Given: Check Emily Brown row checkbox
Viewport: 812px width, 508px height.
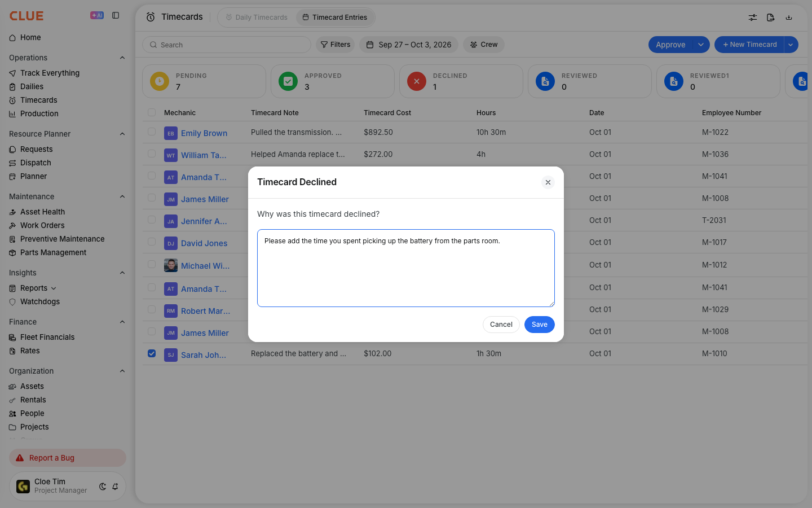Looking at the screenshot, I should [x=152, y=132].
